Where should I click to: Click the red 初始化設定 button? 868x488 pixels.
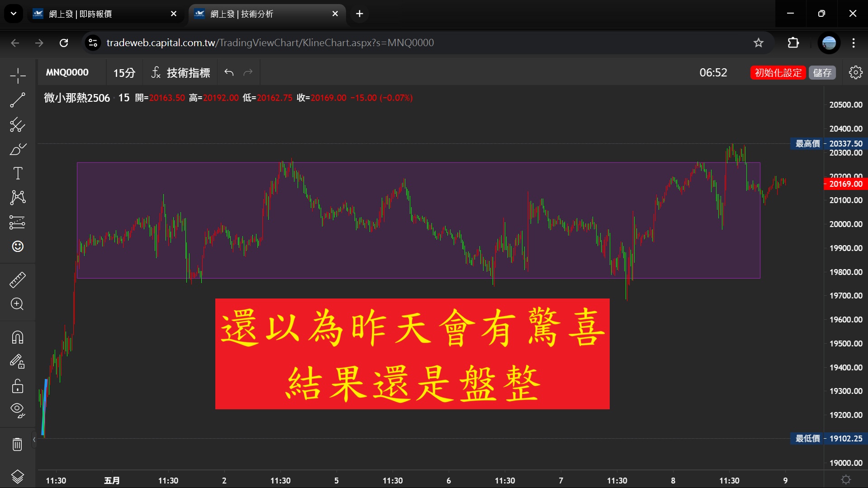click(x=778, y=73)
